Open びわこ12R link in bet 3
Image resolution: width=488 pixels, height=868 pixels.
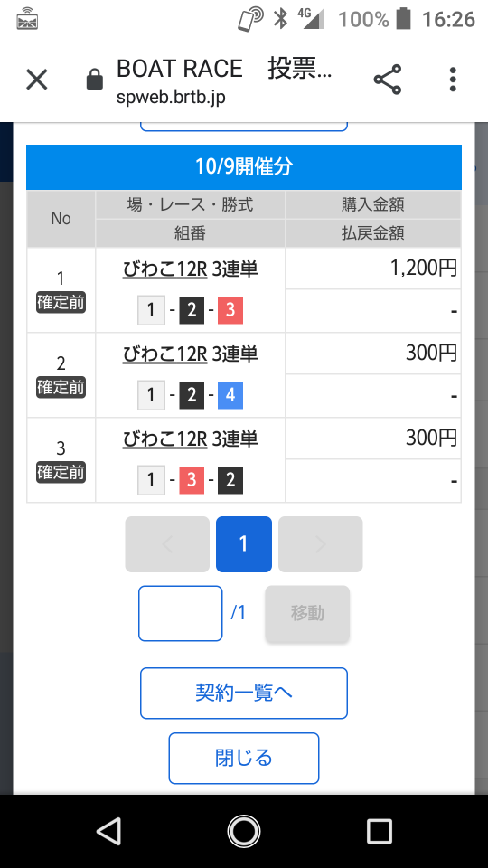(x=164, y=439)
